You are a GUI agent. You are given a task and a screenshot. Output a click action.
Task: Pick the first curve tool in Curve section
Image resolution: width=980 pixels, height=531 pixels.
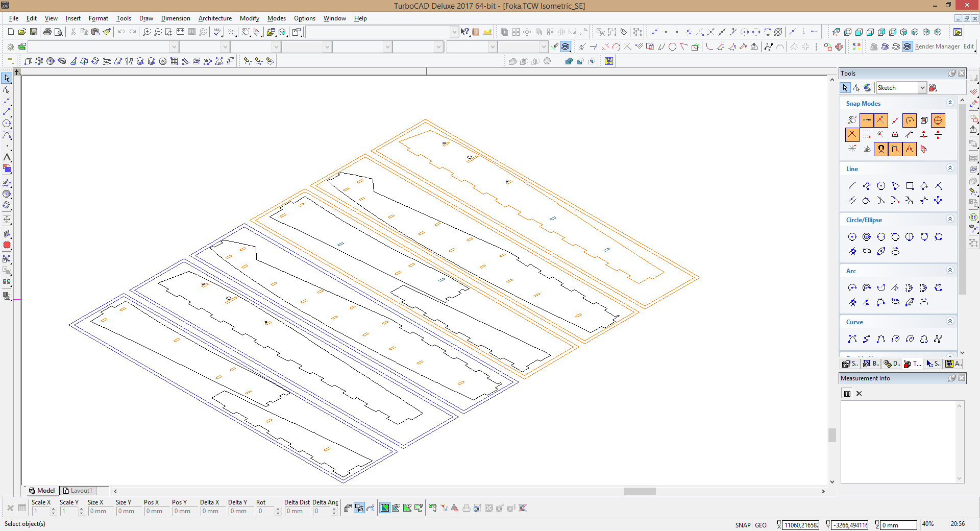852,339
